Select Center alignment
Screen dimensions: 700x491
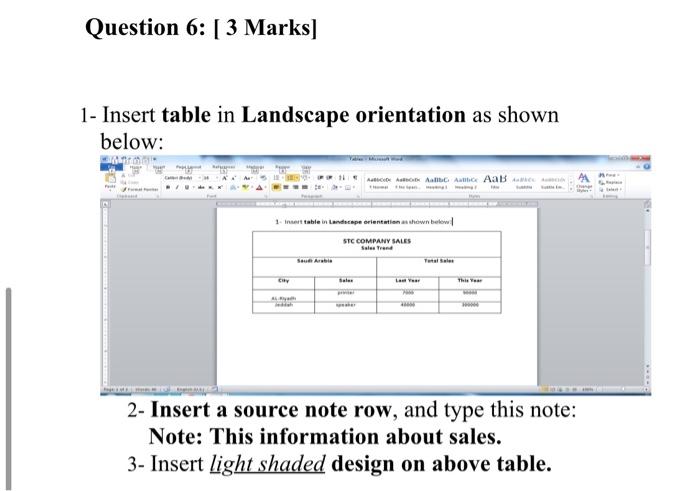click(x=286, y=187)
